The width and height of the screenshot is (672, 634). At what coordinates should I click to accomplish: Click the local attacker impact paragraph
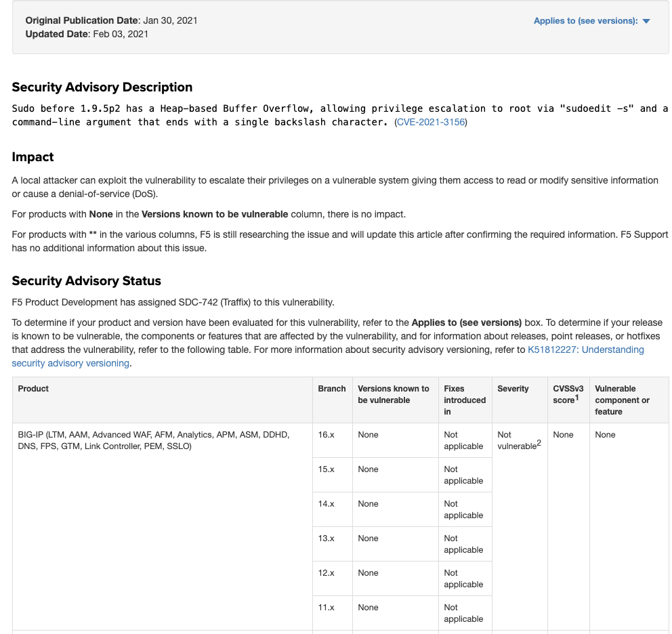(x=335, y=188)
